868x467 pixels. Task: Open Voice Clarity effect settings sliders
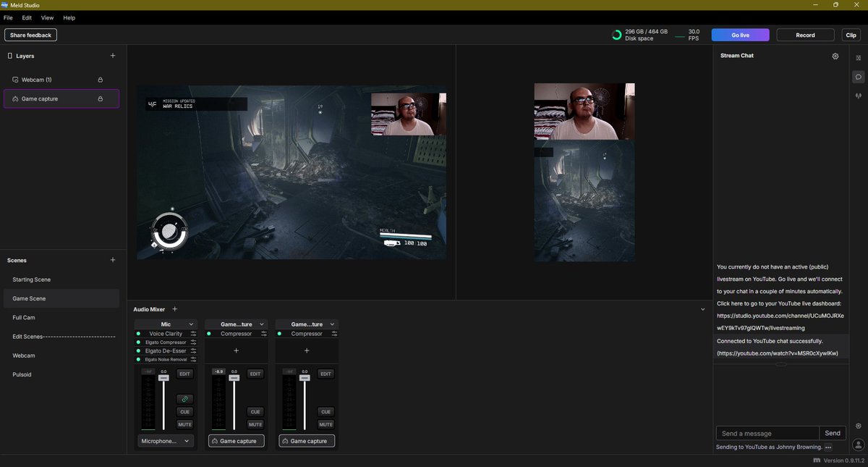[193, 334]
